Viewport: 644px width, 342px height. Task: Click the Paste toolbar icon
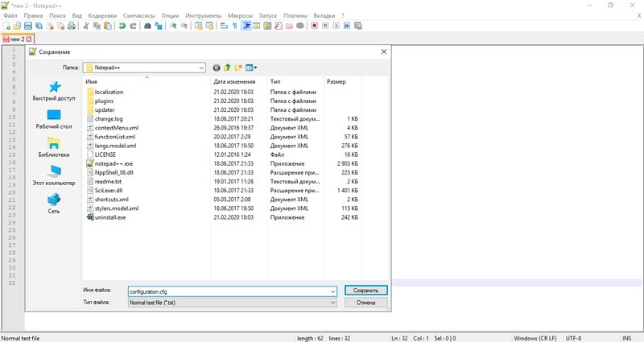pos(108,26)
